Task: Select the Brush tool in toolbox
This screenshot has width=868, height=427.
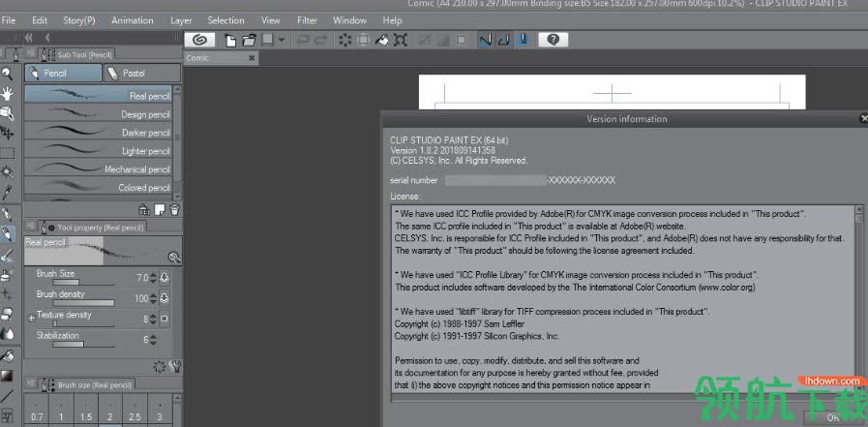Action: 7,255
